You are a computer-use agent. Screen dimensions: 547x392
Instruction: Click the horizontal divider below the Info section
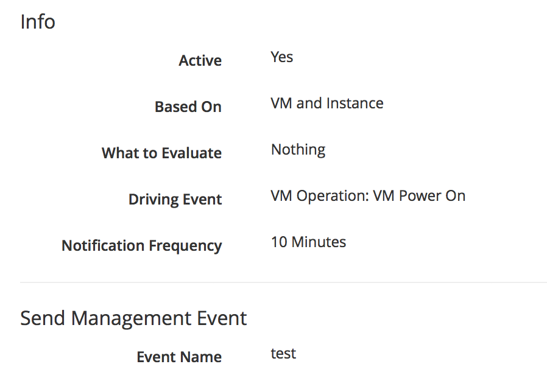[x=283, y=282]
